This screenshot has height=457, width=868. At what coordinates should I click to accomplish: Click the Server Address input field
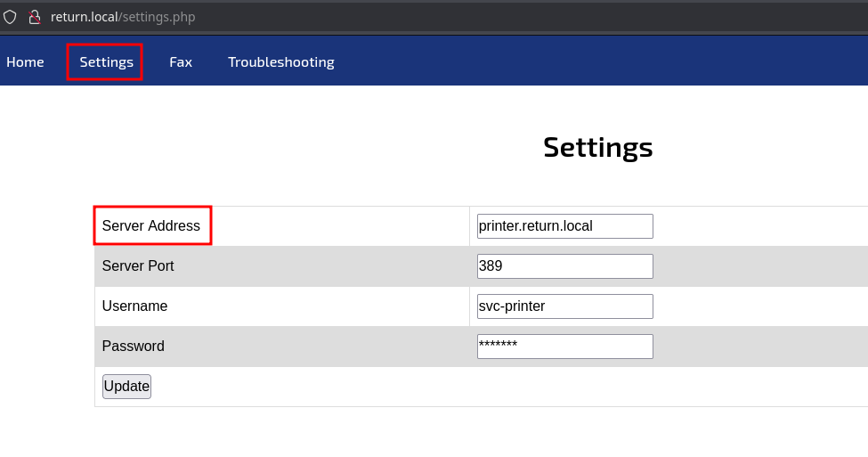(x=565, y=226)
